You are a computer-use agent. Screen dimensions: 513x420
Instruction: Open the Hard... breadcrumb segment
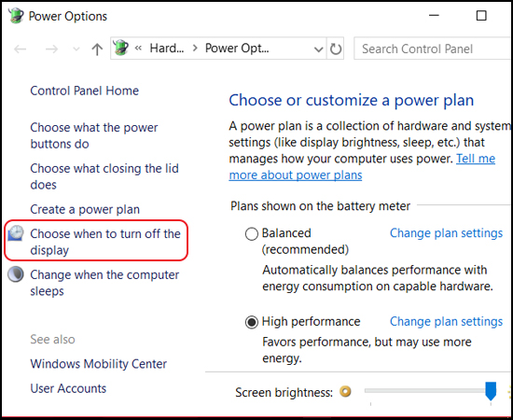[x=167, y=49]
